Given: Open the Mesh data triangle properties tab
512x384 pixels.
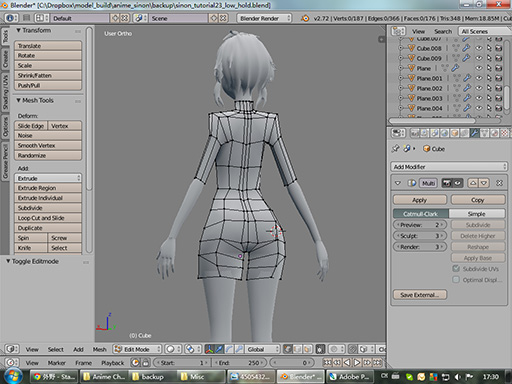Looking at the screenshot, I should (484, 133).
